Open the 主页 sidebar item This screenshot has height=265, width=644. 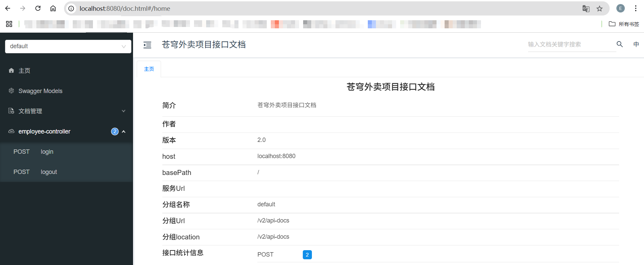tap(66, 70)
